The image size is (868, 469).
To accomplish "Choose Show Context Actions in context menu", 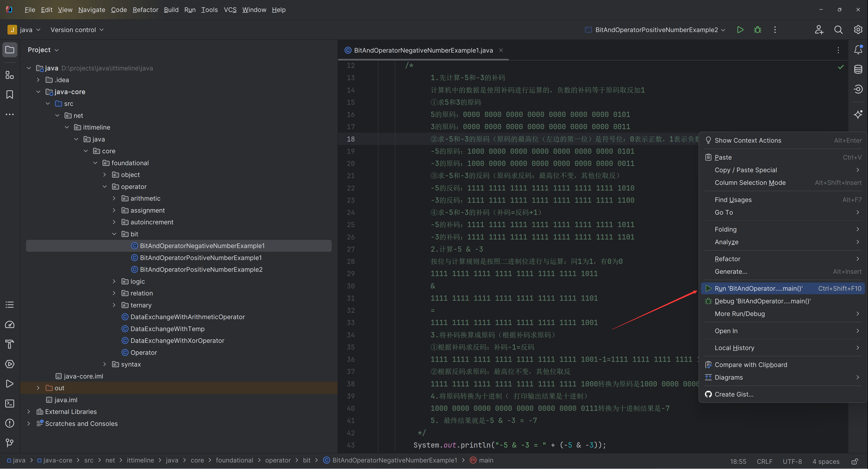I will 783,140.
